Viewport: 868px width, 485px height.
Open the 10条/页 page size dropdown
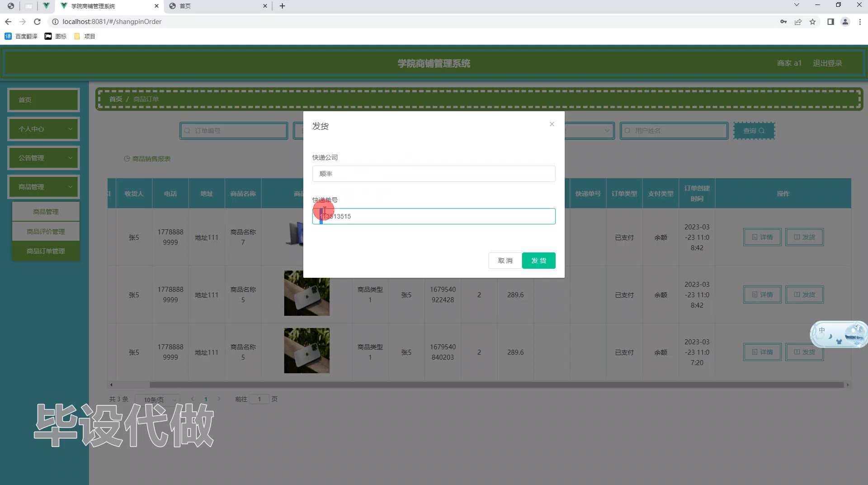point(158,399)
